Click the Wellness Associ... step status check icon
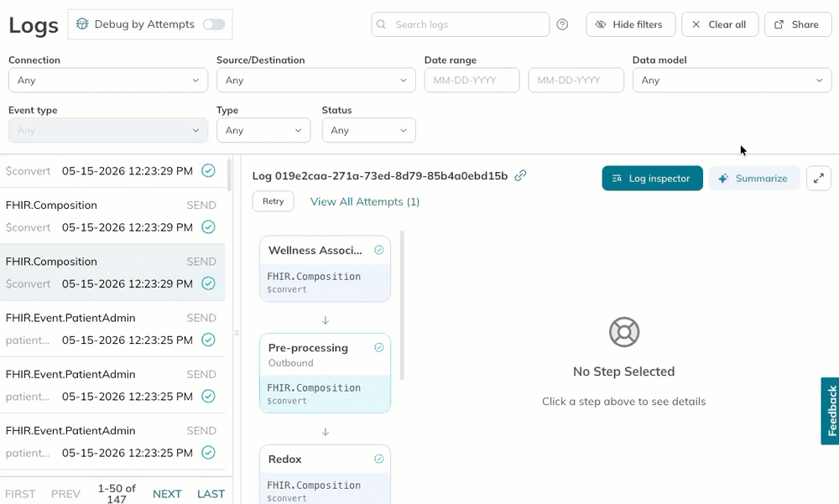This screenshot has width=839, height=504. (379, 250)
